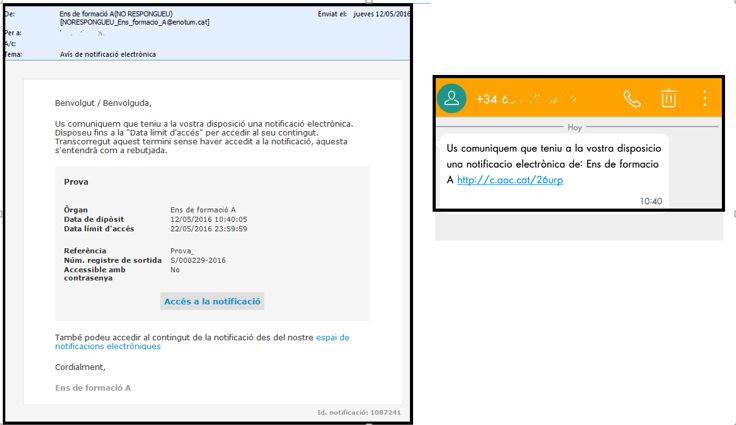
Task: Select the +34 phone number in SMS header
Action: click(x=526, y=99)
